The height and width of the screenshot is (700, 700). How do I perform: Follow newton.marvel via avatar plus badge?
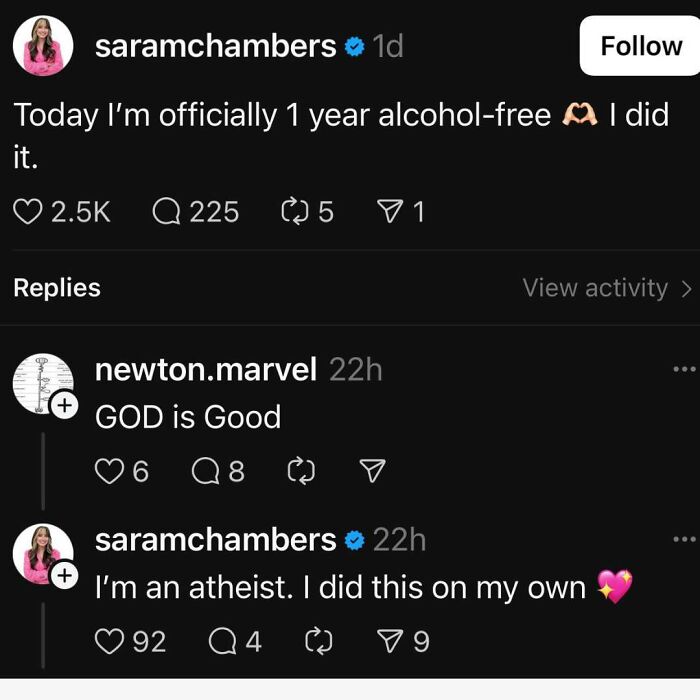(x=64, y=406)
